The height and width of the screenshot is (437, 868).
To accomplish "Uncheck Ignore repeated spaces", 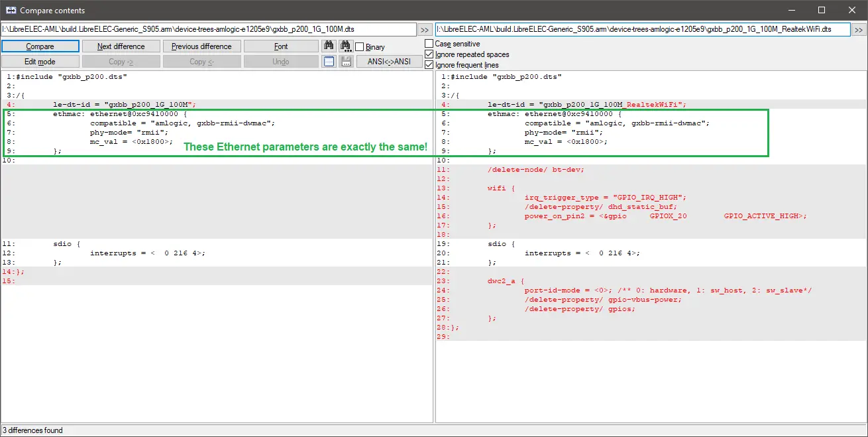I will (x=429, y=54).
